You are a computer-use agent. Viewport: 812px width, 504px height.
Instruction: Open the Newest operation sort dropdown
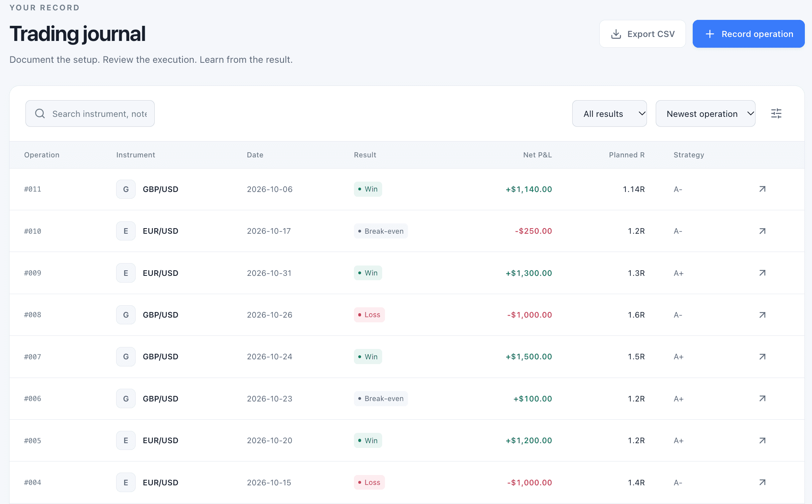tap(705, 114)
